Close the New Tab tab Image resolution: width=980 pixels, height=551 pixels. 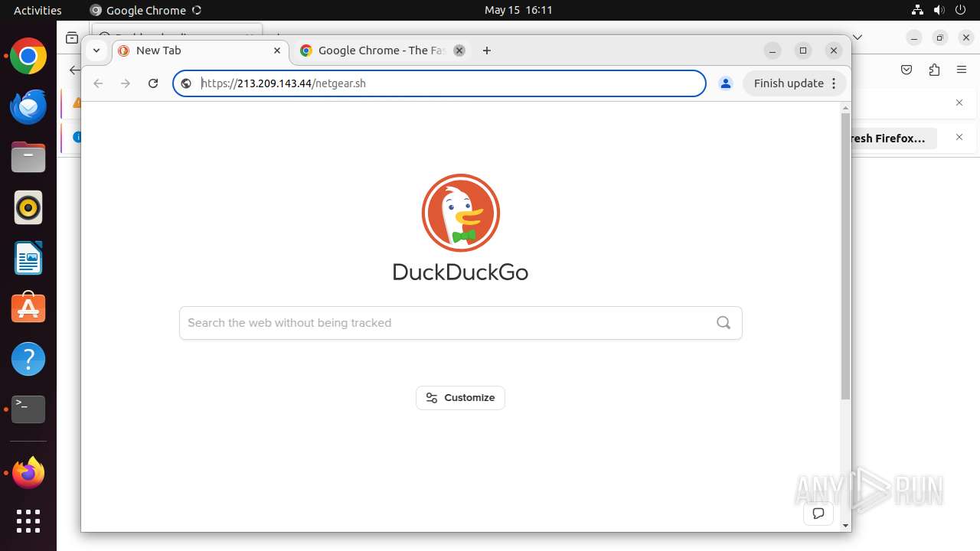277,51
